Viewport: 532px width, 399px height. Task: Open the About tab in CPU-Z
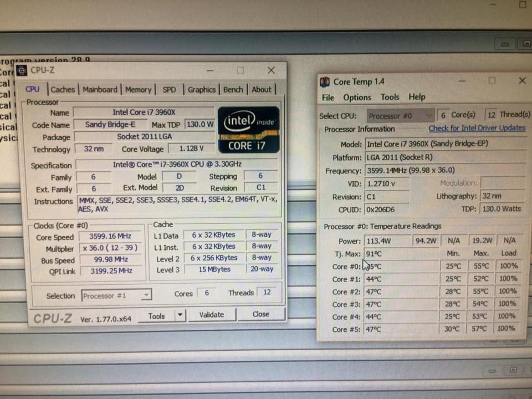pos(261,90)
